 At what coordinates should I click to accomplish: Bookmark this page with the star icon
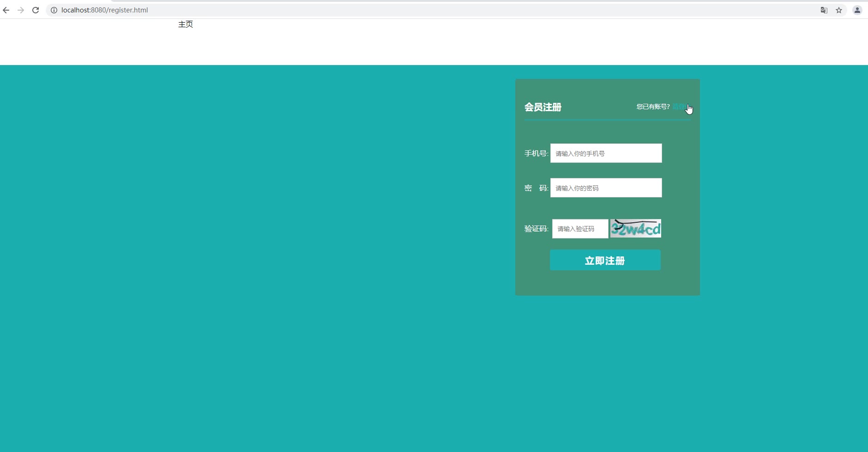tap(839, 10)
